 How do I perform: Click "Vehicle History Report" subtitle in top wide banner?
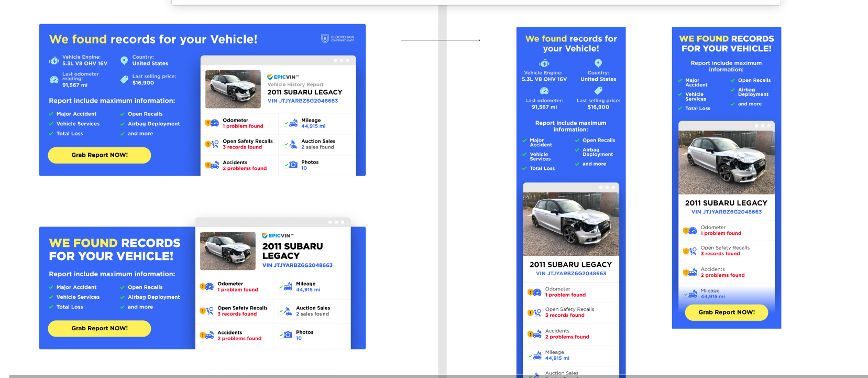pos(295,84)
